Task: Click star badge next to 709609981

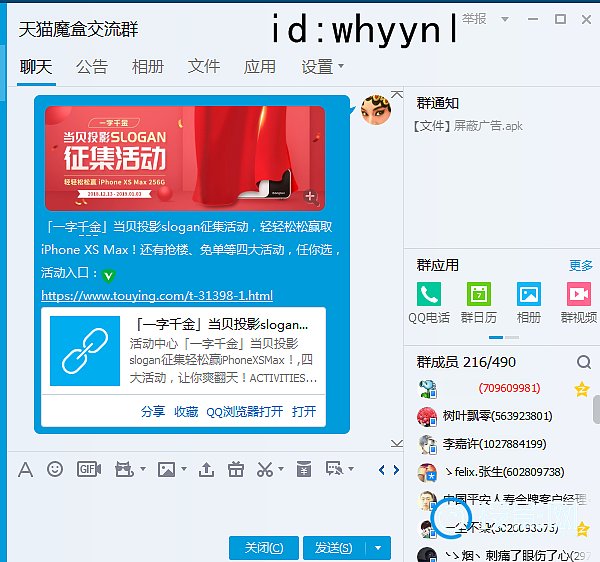Action: (x=582, y=389)
